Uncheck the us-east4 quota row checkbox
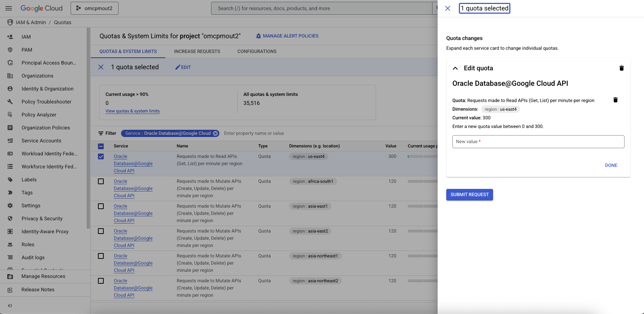The height and width of the screenshot is (314, 644). pos(101,156)
